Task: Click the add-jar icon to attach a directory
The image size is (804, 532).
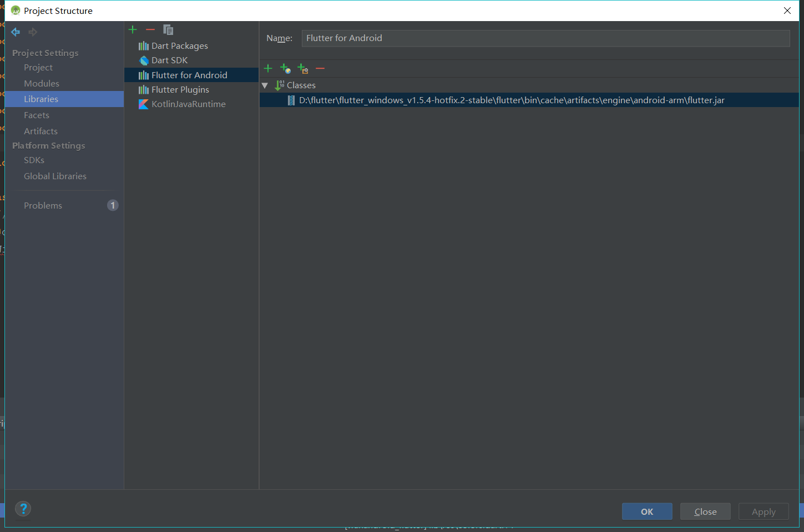Action: [303, 68]
